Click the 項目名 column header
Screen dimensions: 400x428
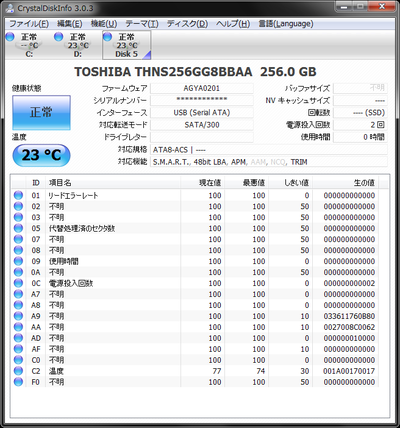click(x=113, y=183)
